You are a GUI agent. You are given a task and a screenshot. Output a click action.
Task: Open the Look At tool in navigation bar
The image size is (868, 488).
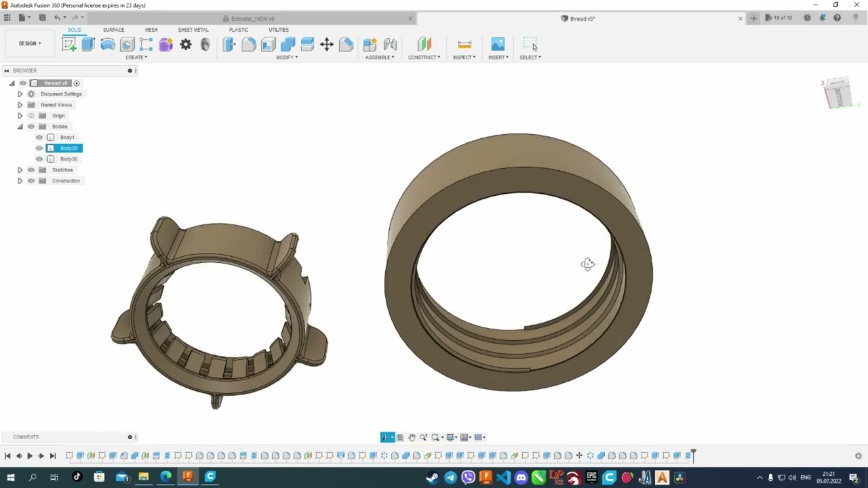[400, 437]
